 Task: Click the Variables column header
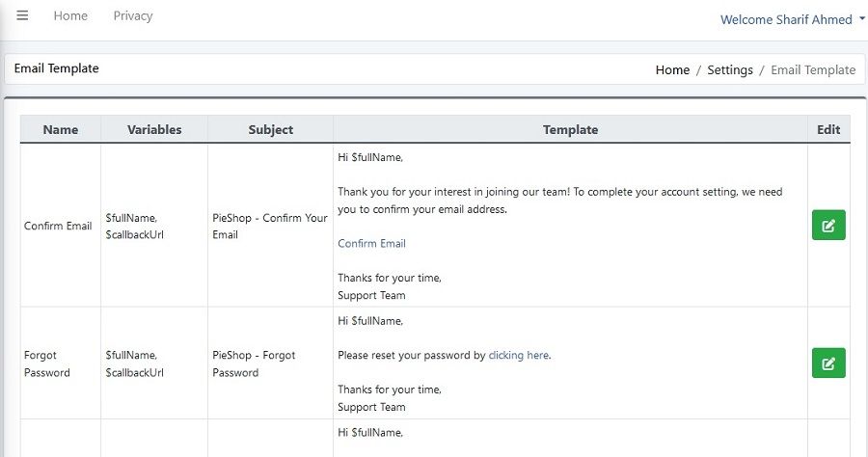point(154,129)
